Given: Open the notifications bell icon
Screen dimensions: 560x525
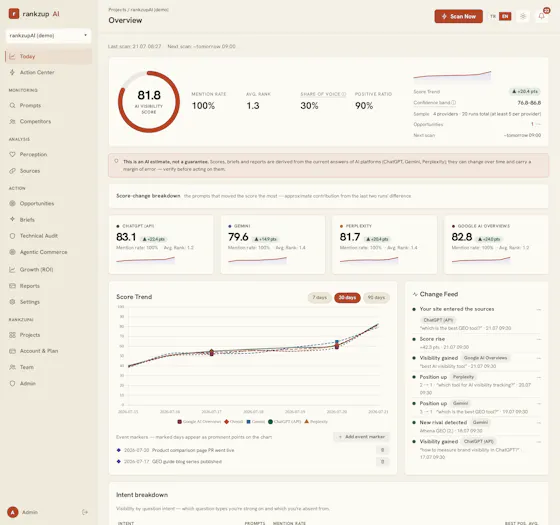Looking at the screenshot, I should click(541, 16).
